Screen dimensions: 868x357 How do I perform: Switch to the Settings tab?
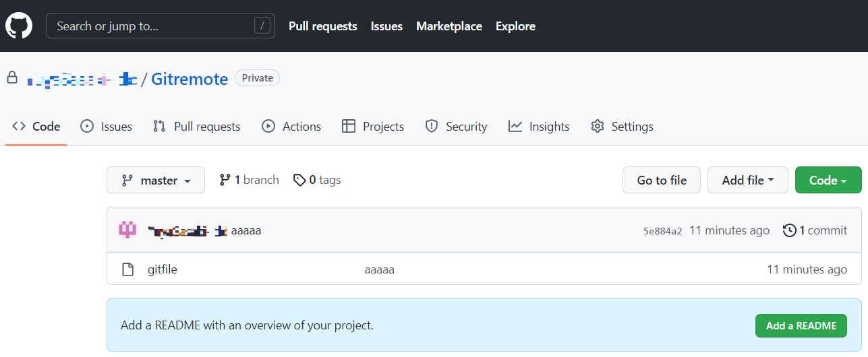coord(622,126)
